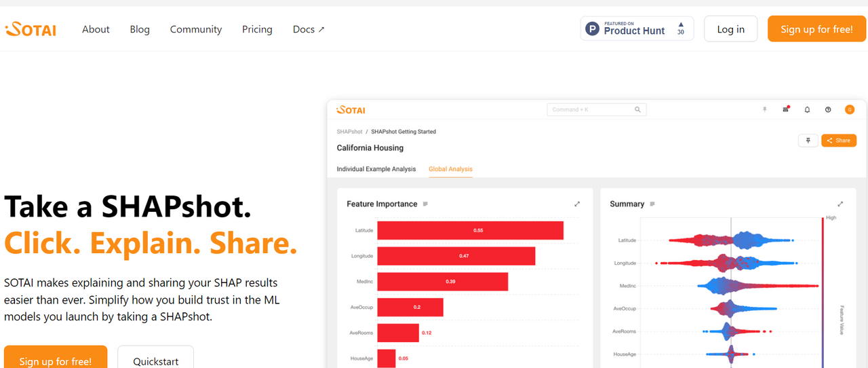Click the search magnifier in Command + K box
This screenshot has height=368, width=868.
637,109
